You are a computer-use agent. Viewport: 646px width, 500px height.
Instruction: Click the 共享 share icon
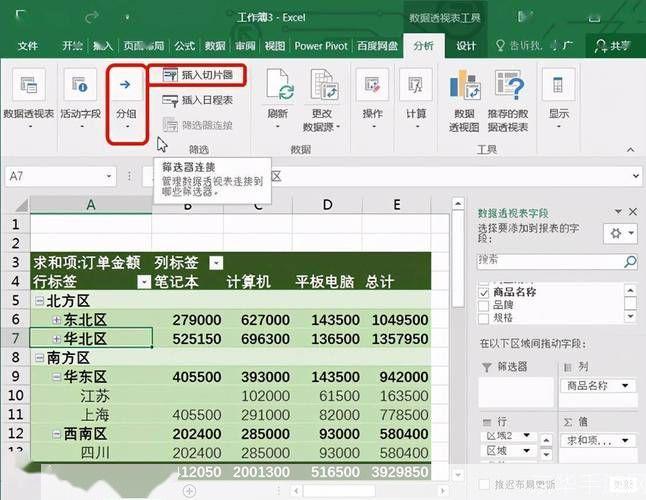pos(601,46)
